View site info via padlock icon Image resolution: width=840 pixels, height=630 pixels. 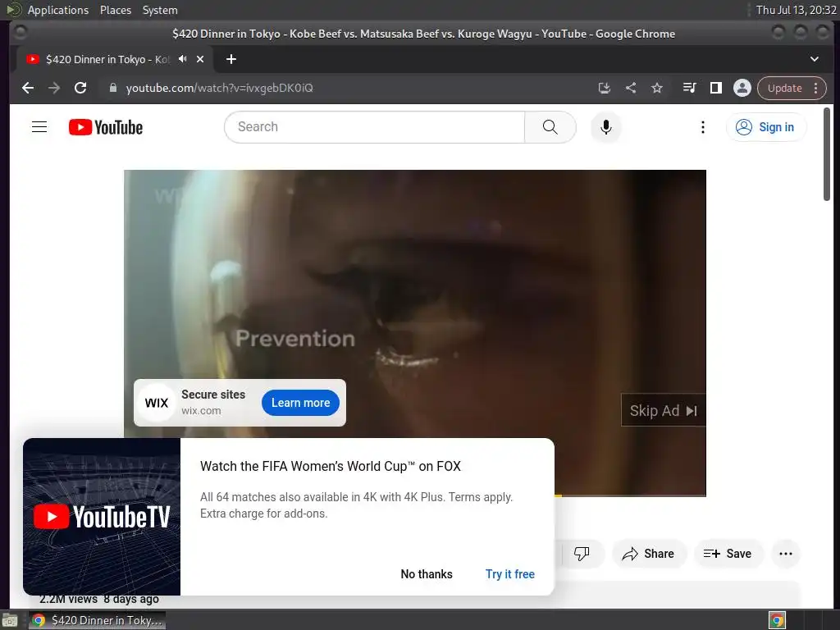[x=112, y=88]
